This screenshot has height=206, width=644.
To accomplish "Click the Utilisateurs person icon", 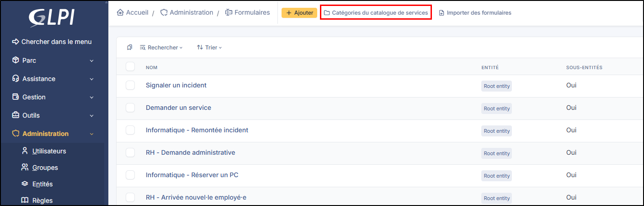I will click(x=25, y=151).
